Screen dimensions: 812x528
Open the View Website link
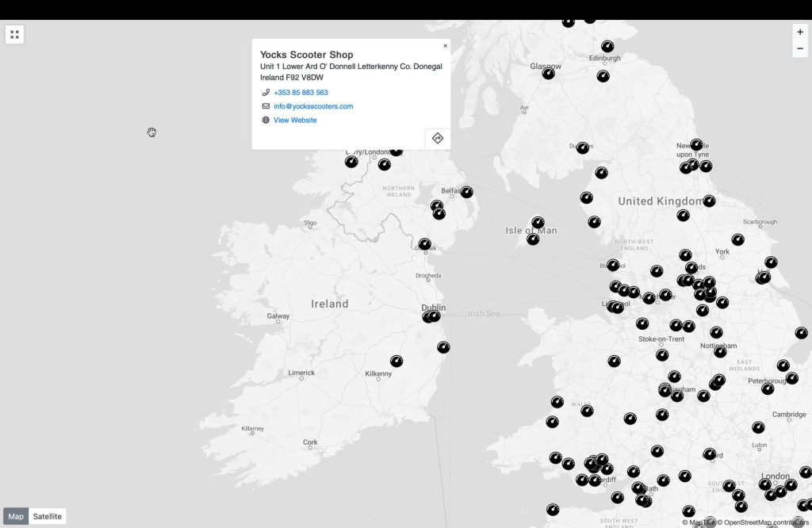coord(295,121)
